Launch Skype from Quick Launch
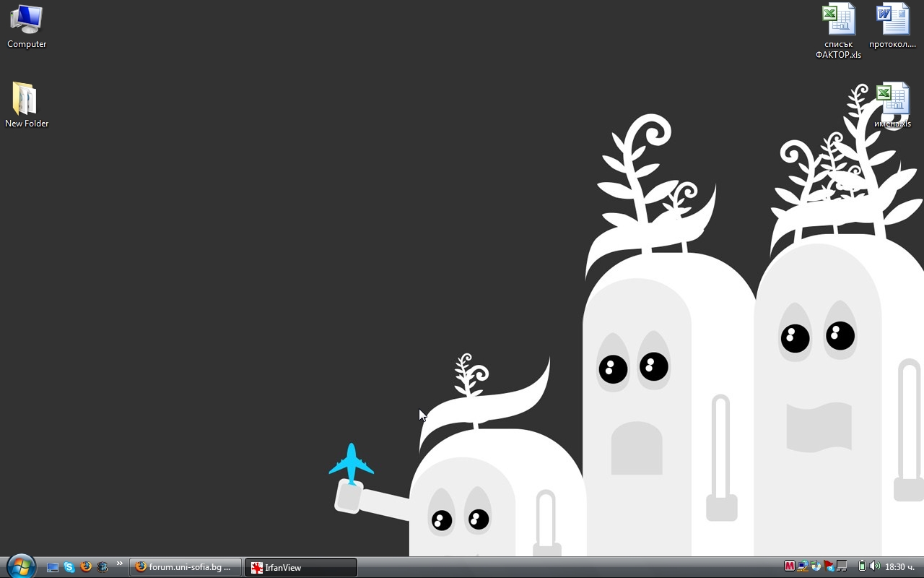 (69, 567)
